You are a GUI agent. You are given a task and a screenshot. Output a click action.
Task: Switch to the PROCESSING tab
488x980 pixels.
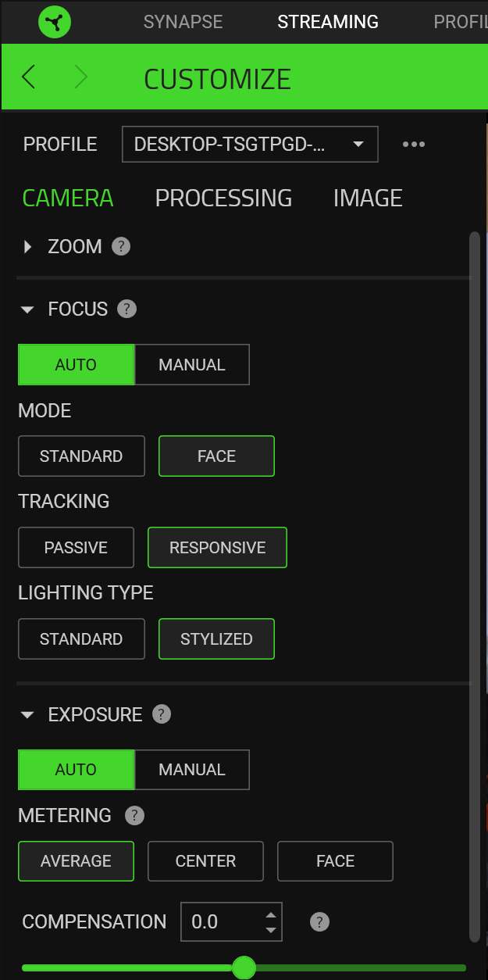(x=223, y=198)
